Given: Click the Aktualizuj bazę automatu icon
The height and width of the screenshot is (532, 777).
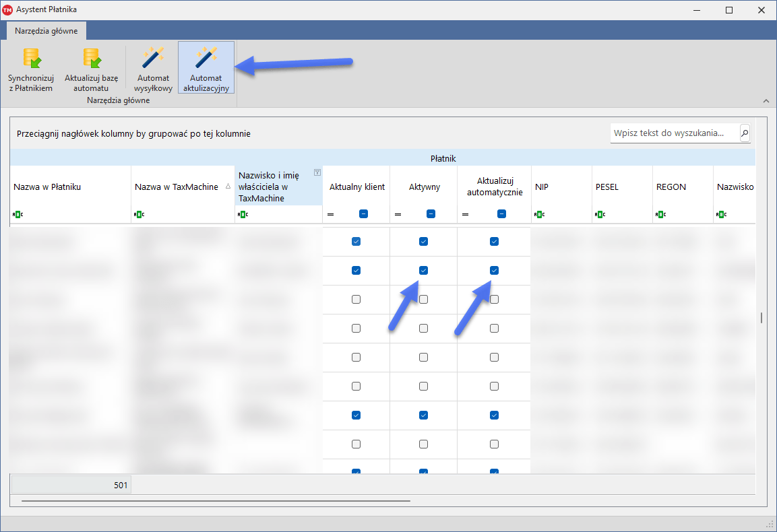Looking at the screenshot, I should (91, 59).
